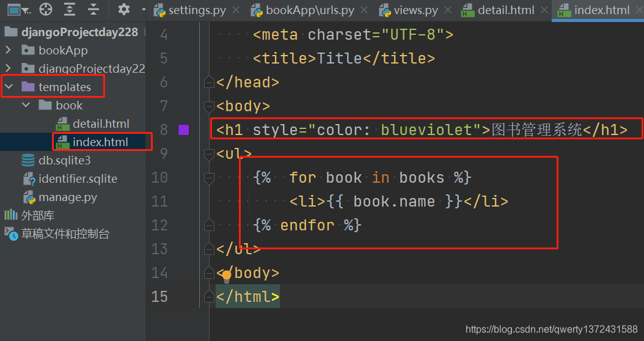Image resolution: width=644 pixels, height=341 pixels.
Task: Click the manage.py Python file icon
Action: point(29,197)
